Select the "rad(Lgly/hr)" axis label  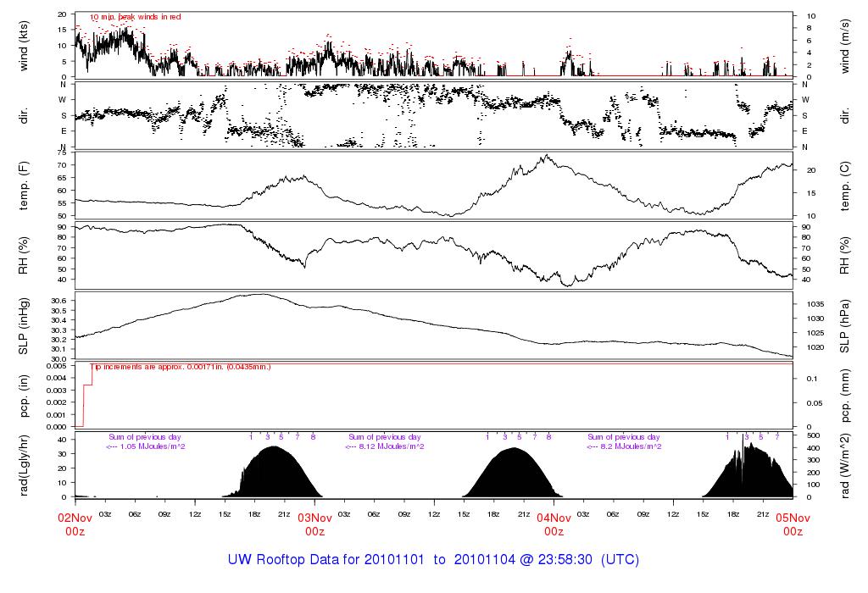[23, 466]
